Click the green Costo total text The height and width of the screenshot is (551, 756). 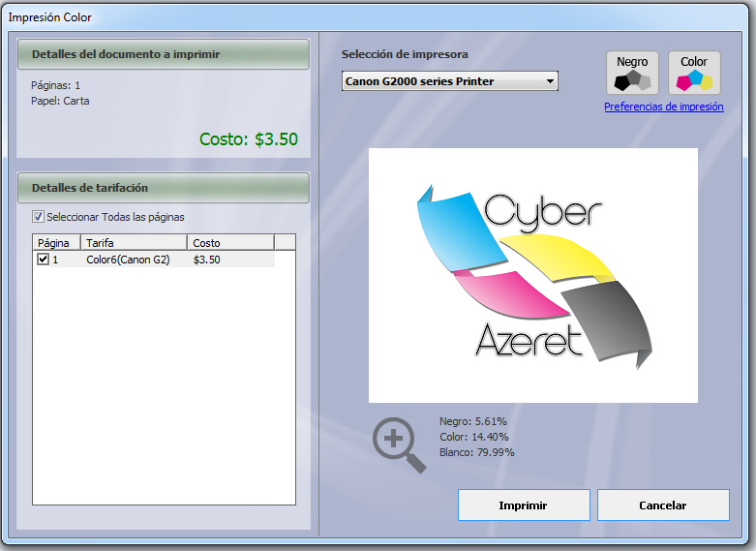pos(249,139)
